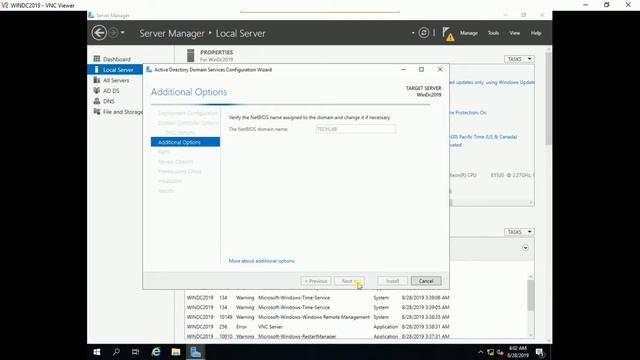Open AD DS in the sidebar
640x360 pixels.
[111, 91]
